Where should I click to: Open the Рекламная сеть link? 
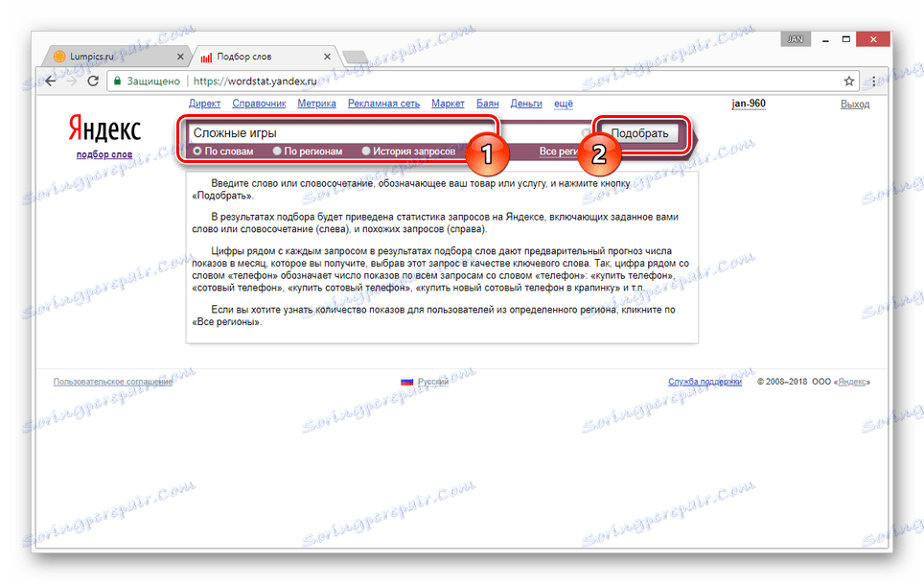[383, 104]
